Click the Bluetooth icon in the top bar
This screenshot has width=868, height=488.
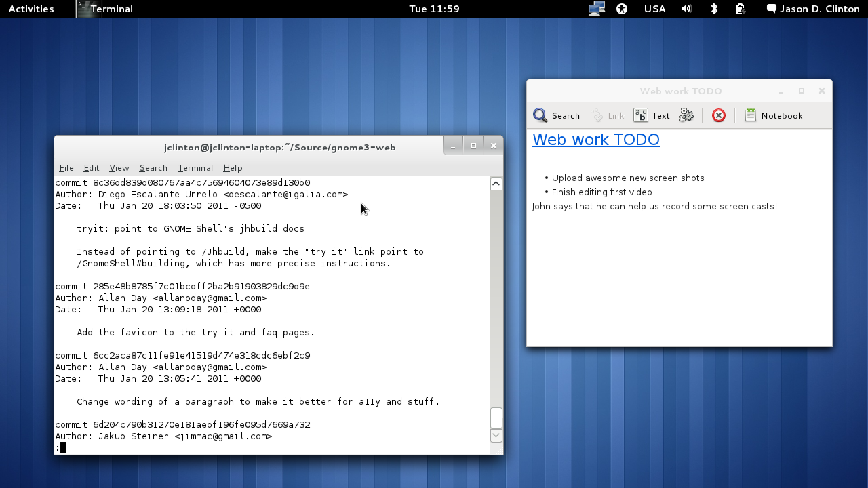point(713,9)
